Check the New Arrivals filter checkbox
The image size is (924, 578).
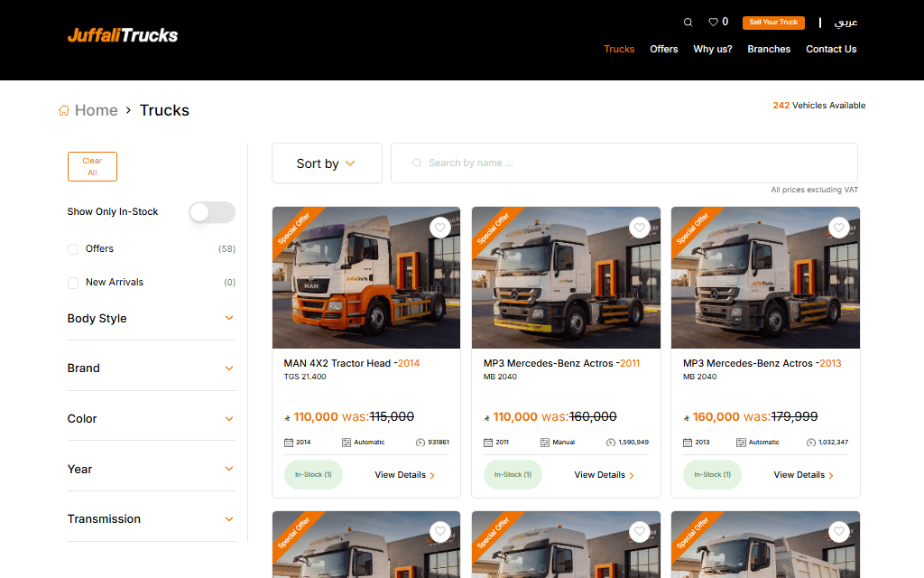[73, 283]
